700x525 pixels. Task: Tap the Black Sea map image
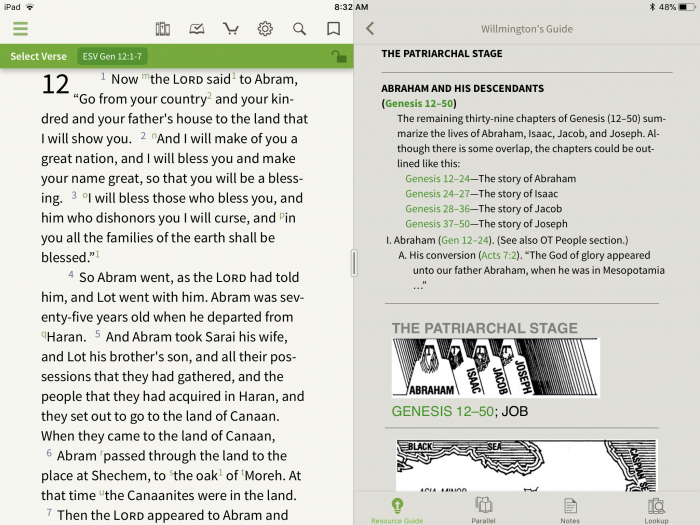pyautogui.click(x=526, y=465)
